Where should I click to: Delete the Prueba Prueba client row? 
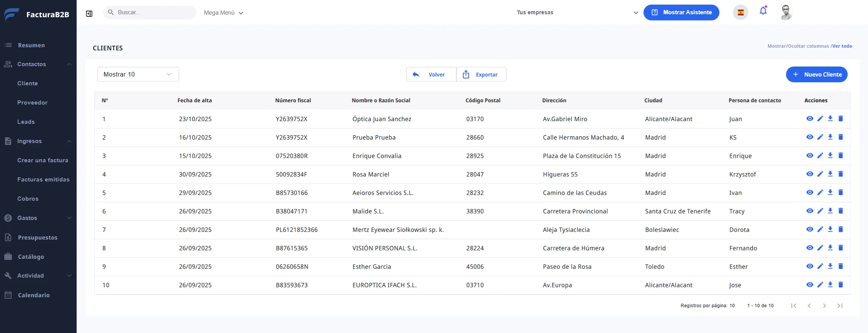point(841,137)
